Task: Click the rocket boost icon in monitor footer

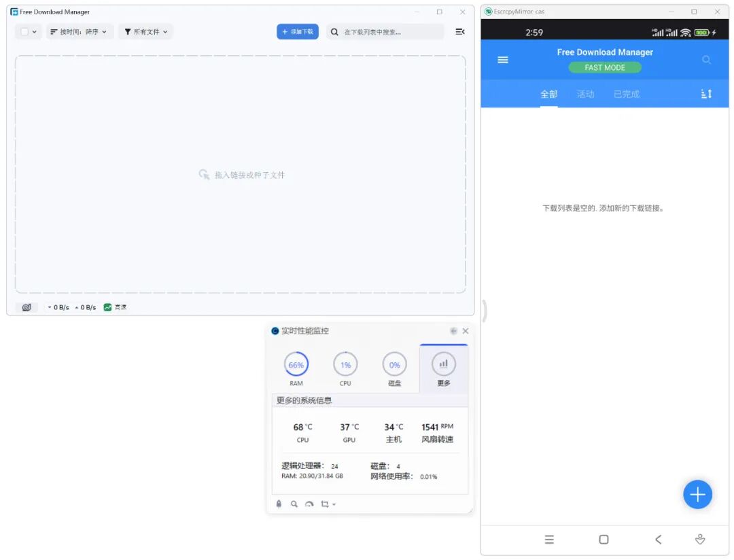Action: click(279, 504)
